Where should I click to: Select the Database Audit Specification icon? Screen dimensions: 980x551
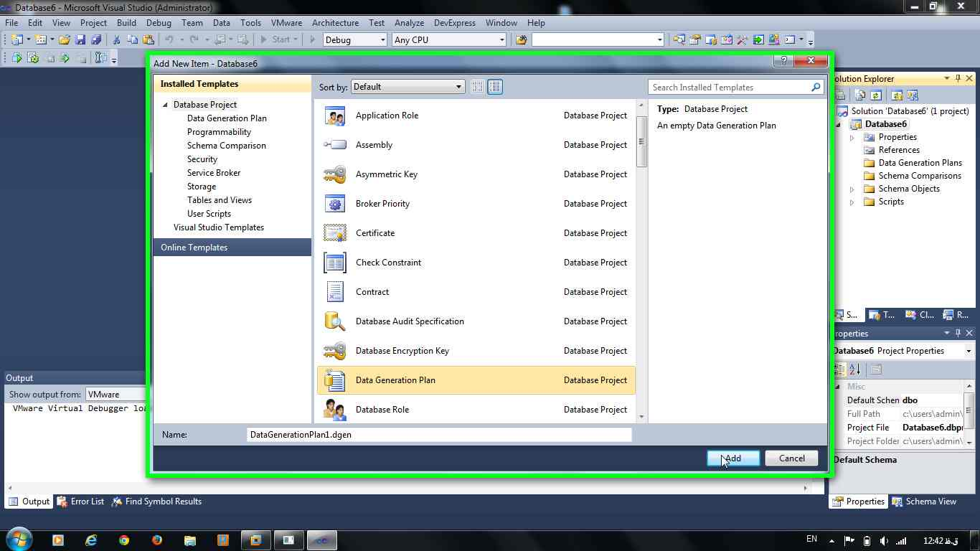coord(334,321)
